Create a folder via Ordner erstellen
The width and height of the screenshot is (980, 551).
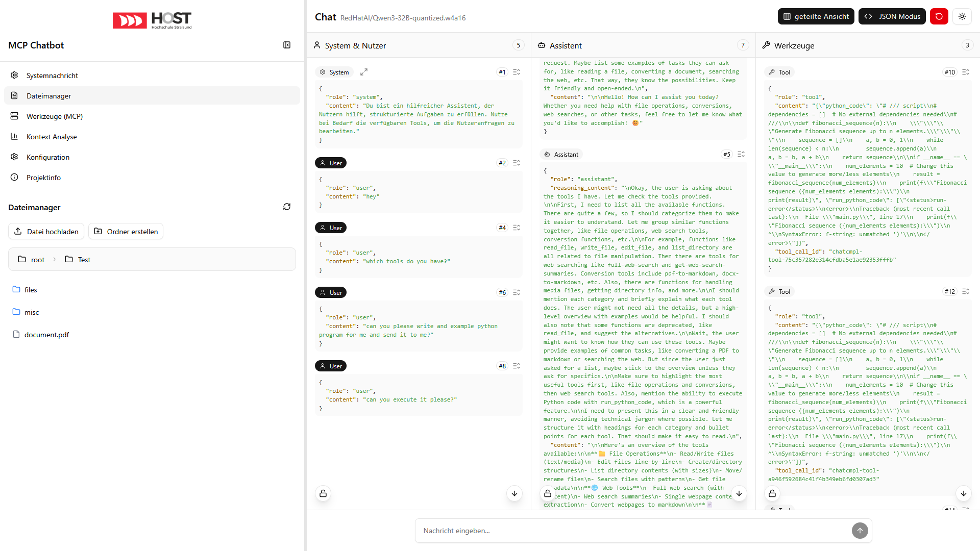126,231
